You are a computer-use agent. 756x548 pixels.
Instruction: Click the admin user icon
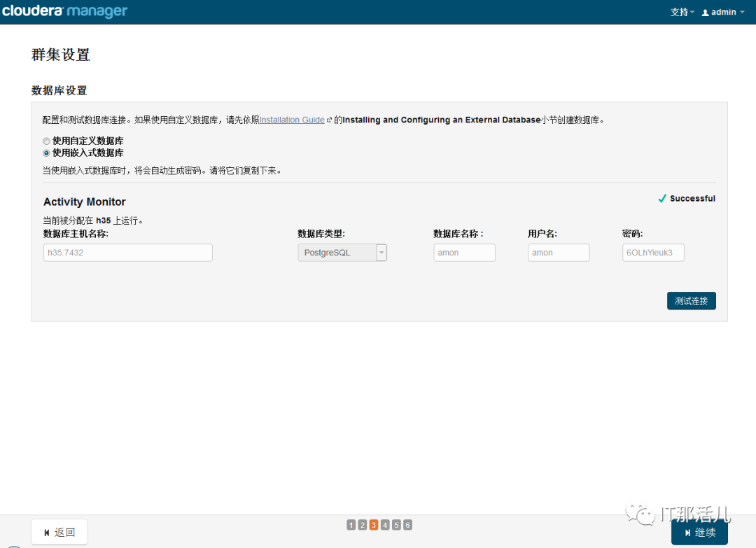(x=705, y=13)
